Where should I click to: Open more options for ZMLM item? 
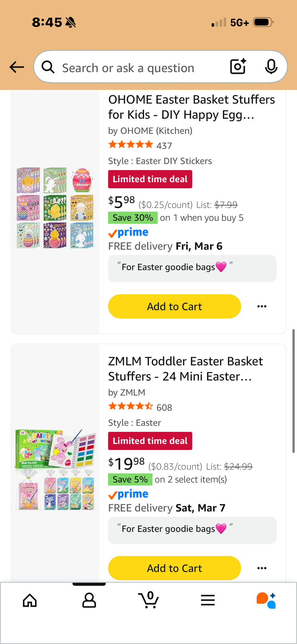[262, 568]
